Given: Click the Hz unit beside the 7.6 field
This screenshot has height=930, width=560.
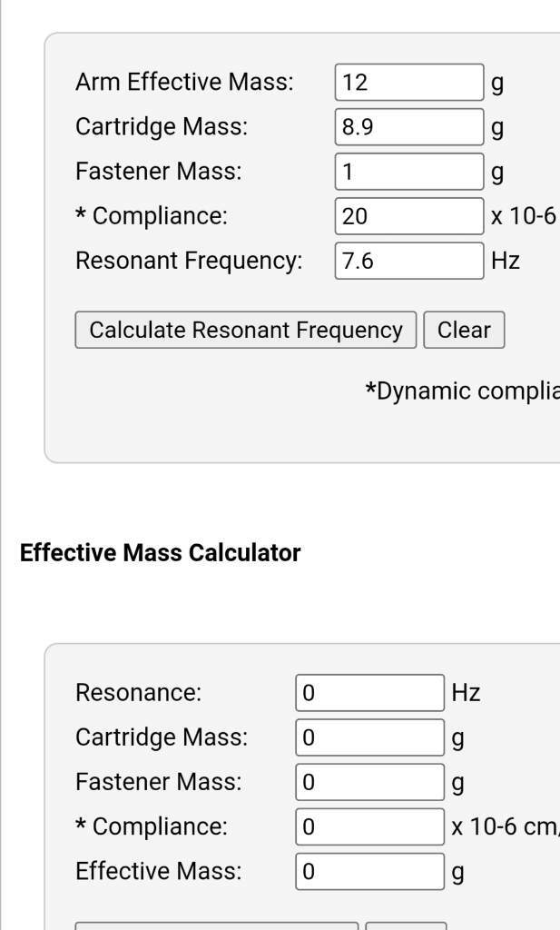Looking at the screenshot, I should tap(506, 261).
